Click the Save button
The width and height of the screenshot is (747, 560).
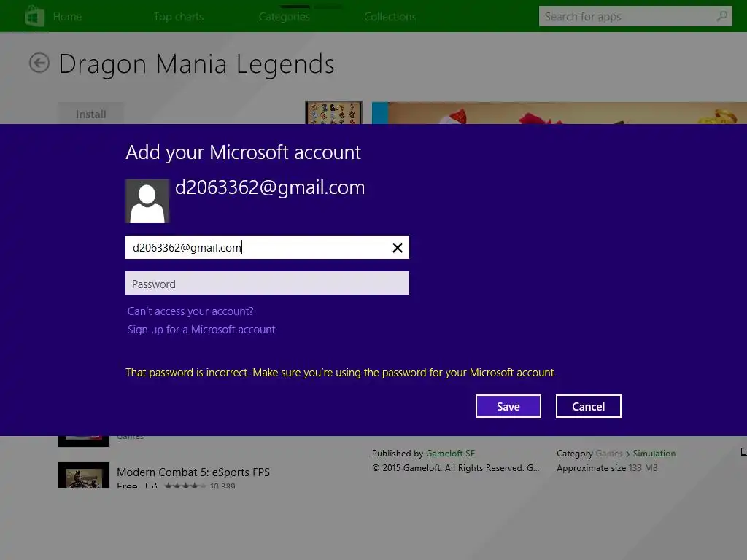(x=508, y=406)
